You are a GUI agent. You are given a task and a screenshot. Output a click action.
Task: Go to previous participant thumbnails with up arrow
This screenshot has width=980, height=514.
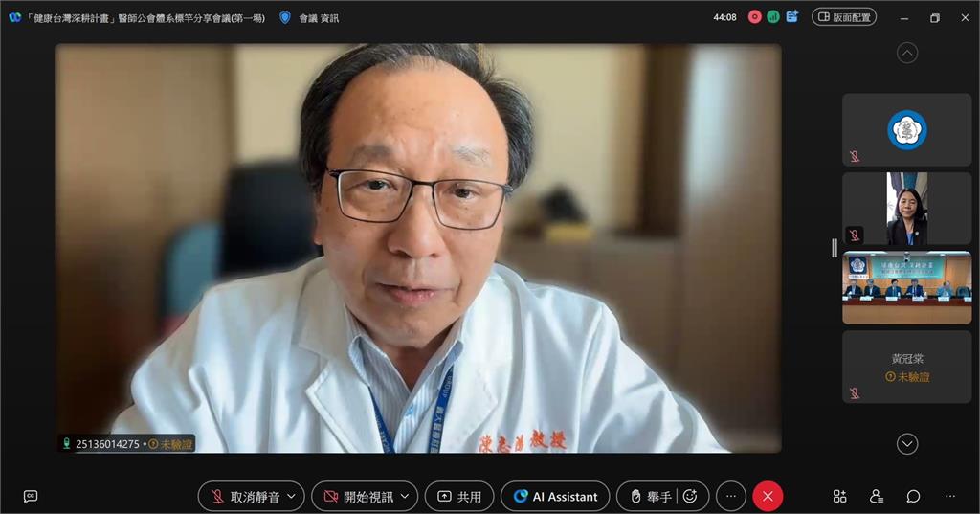tap(907, 54)
